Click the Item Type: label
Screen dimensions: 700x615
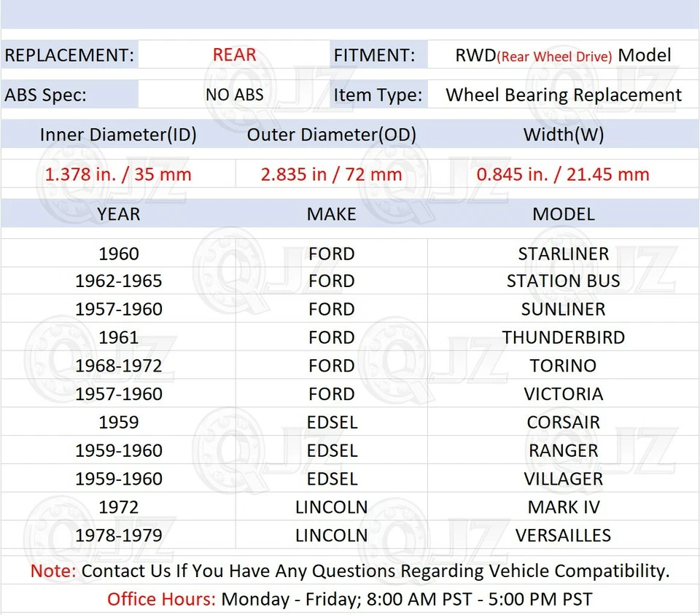[378, 95]
